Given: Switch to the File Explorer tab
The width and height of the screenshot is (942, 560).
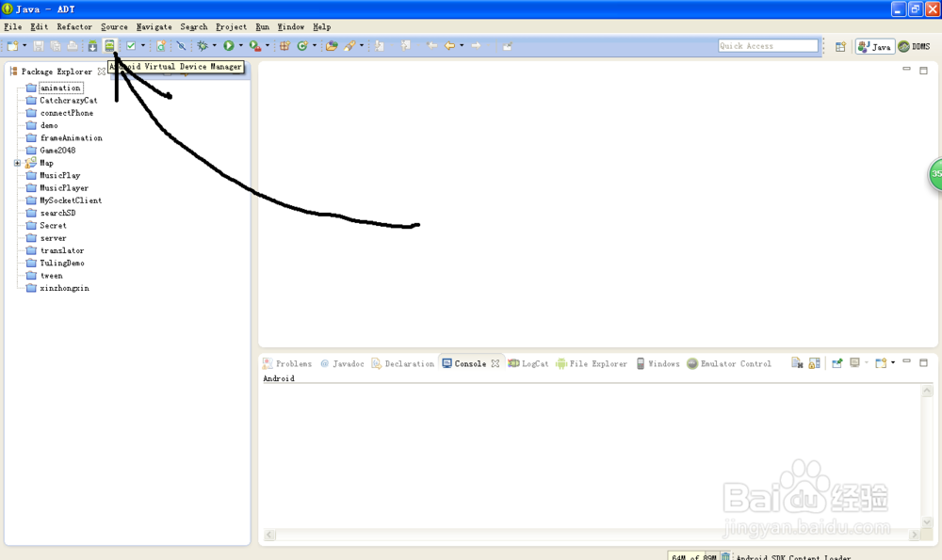Looking at the screenshot, I should tap(592, 363).
